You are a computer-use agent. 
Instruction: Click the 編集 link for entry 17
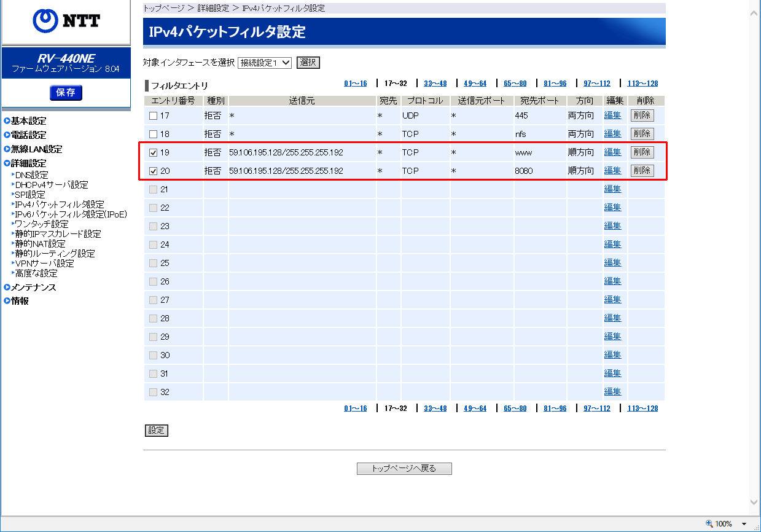point(613,115)
